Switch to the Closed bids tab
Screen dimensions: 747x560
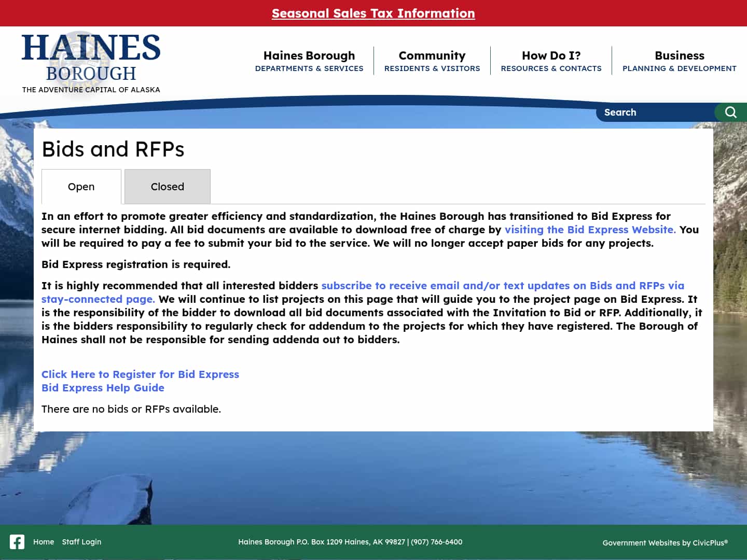pos(167,186)
